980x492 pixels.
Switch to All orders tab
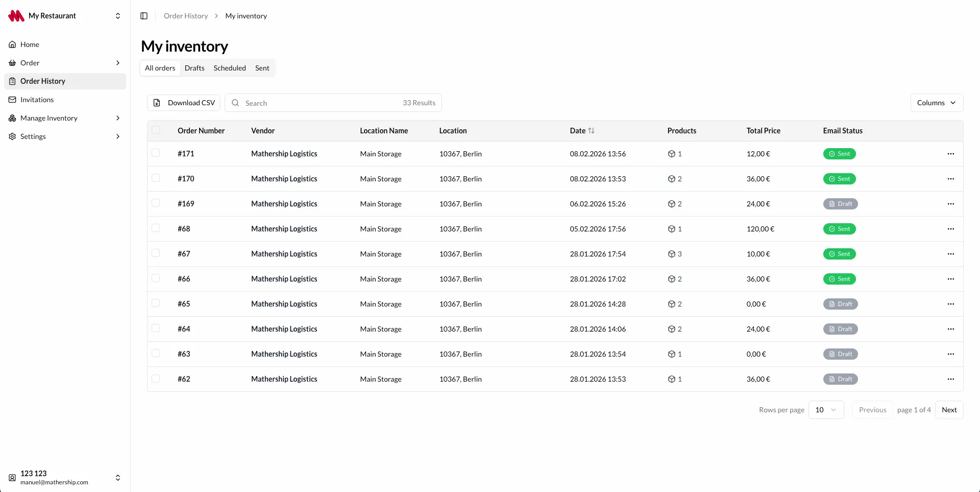pos(160,68)
